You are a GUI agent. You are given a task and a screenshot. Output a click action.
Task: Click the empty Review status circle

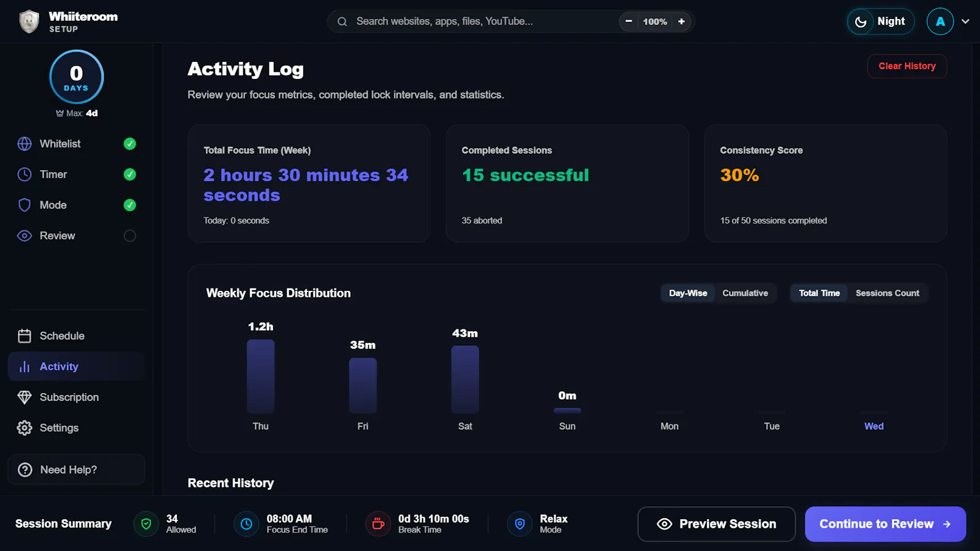tap(130, 236)
